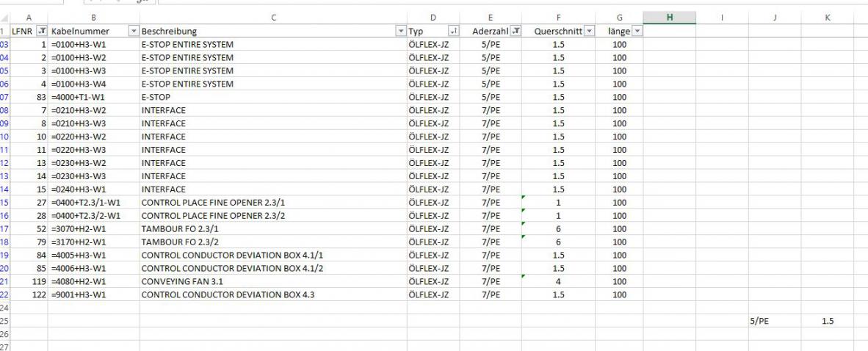This screenshot has height=351, width=868.
Task: Open the Beschreibung filter dropdown
Action: point(402,31)
